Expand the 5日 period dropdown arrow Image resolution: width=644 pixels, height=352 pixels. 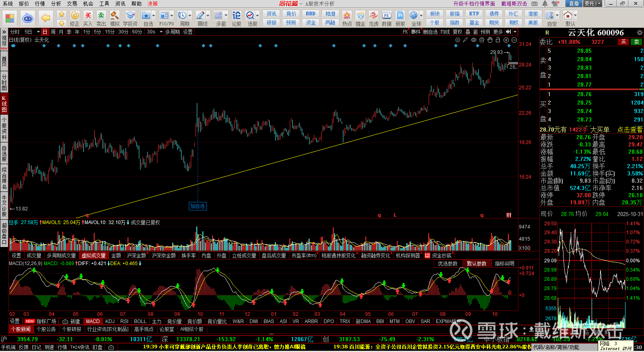[38, 32]
